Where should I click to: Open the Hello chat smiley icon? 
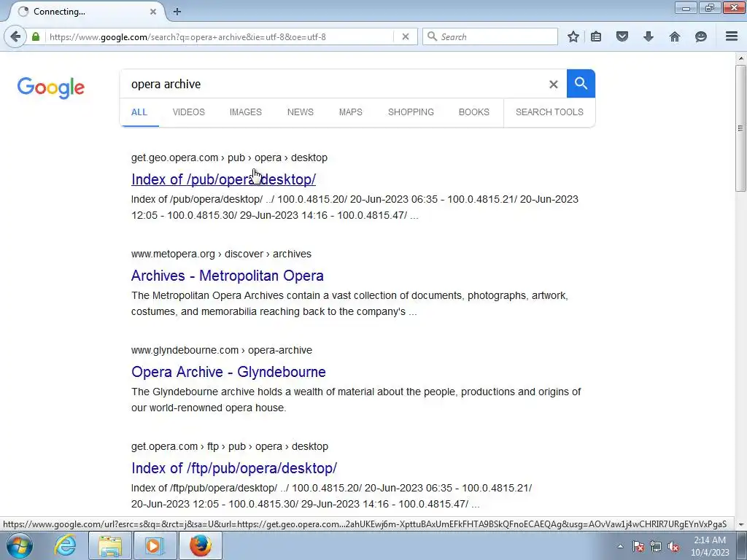click(x=701, y=36)
